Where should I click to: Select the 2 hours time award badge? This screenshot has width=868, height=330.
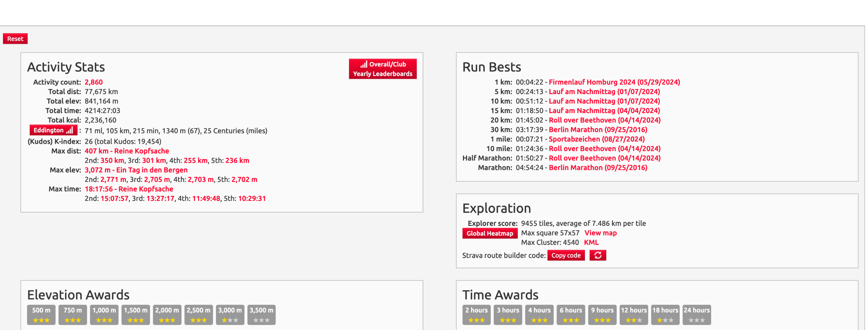(476, 315)
